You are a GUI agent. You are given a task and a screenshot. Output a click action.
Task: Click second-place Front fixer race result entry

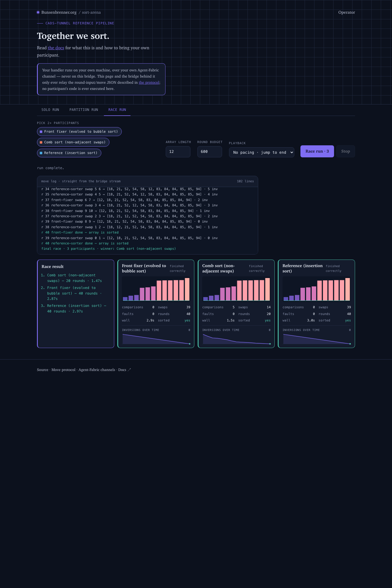click(74, 293)
